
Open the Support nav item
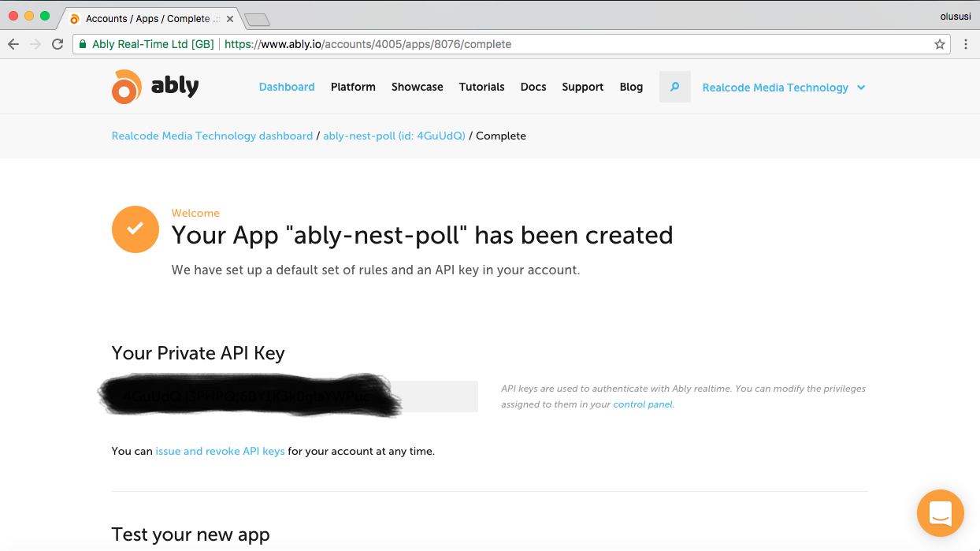tap(583, 87)
